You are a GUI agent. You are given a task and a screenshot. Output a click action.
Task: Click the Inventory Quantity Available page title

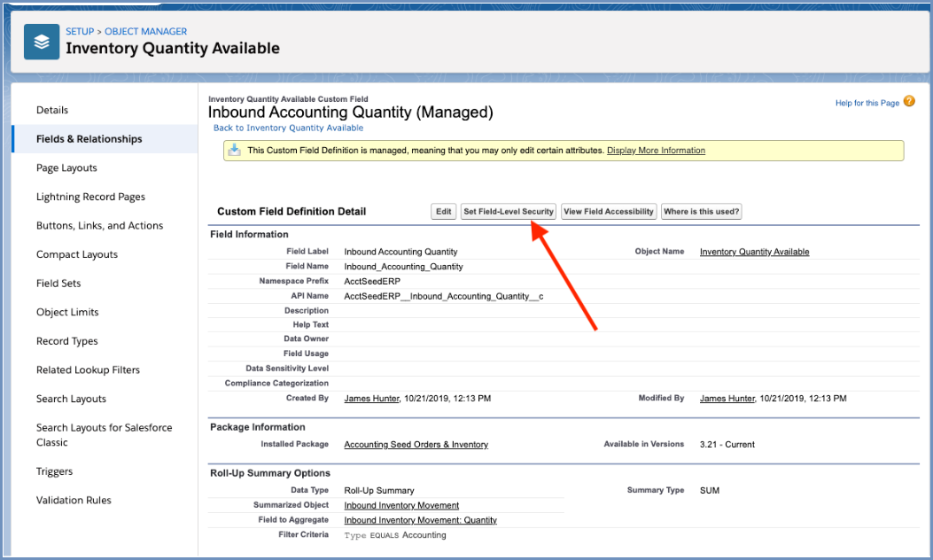point(173,48)
